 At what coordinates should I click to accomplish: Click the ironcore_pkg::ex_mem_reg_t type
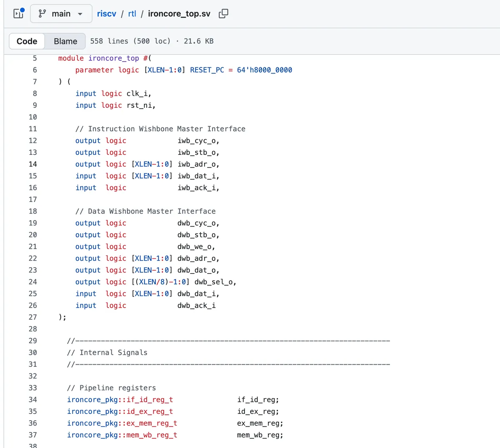tap(122, 423)
